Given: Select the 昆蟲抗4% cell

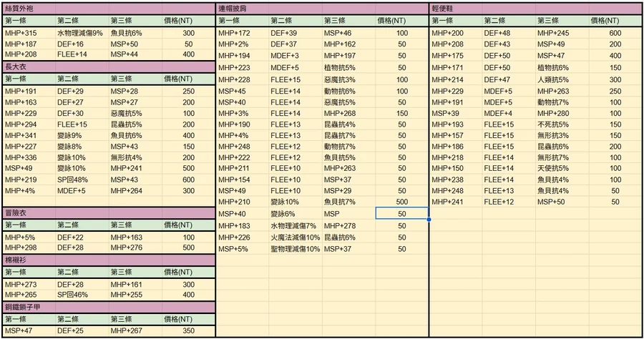Looking at the screenshot, I should coord(348,124).
